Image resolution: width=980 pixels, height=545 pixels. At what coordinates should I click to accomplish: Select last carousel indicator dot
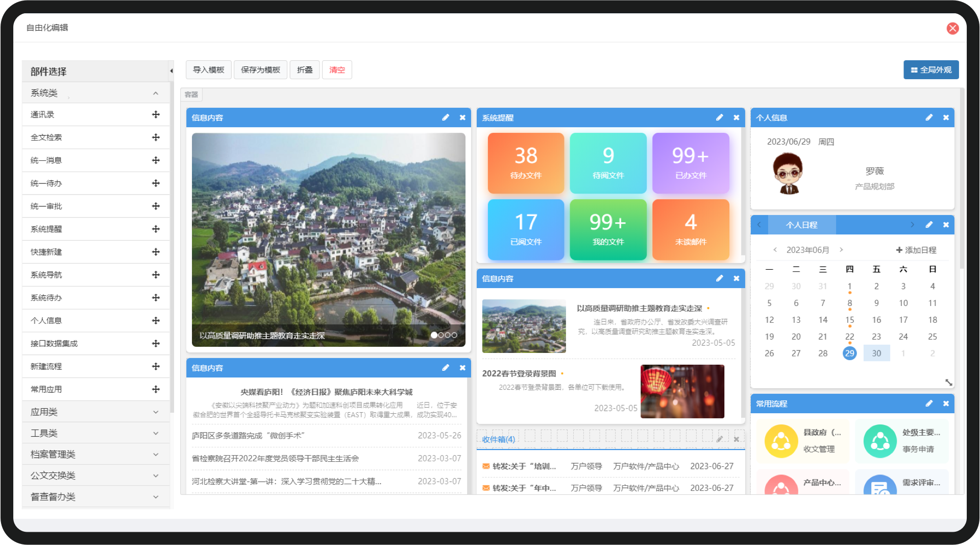(x=454, y=335)
